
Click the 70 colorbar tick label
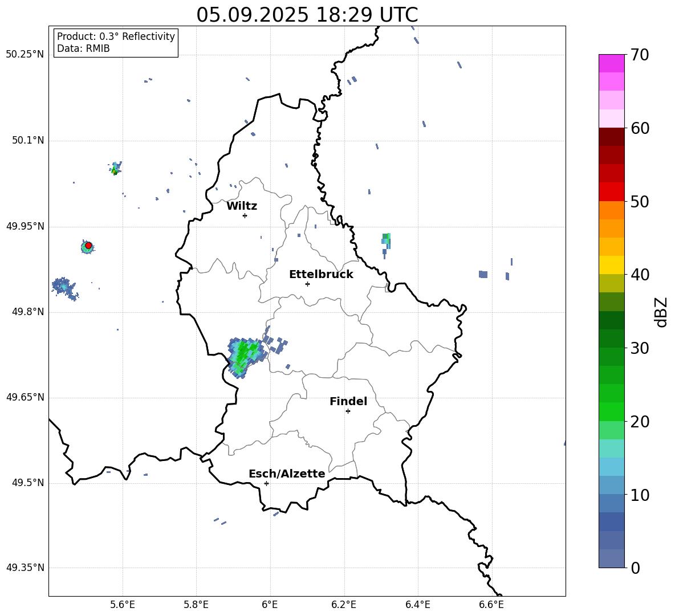tap(640, 55)
